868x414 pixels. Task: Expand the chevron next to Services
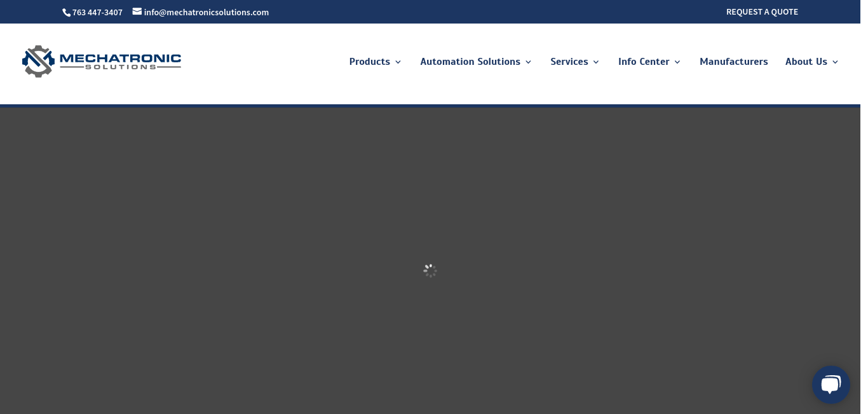(596, 62)
